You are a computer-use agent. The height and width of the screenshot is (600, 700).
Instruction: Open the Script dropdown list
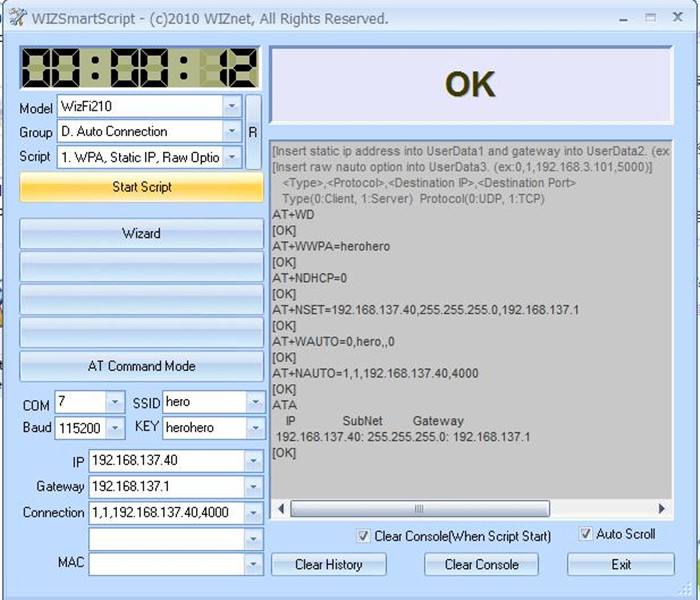(232, 157)
